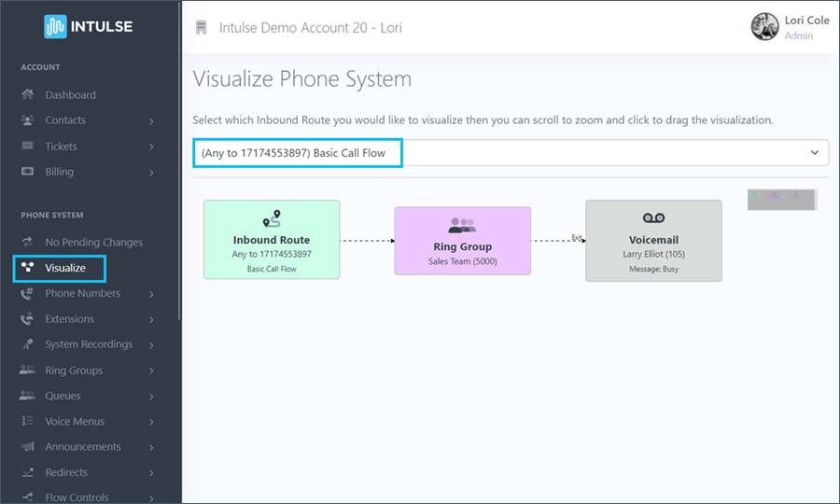Screen dimensions: 840x504
Task: Click the building icon beside account name
Action: coord(202,27)
